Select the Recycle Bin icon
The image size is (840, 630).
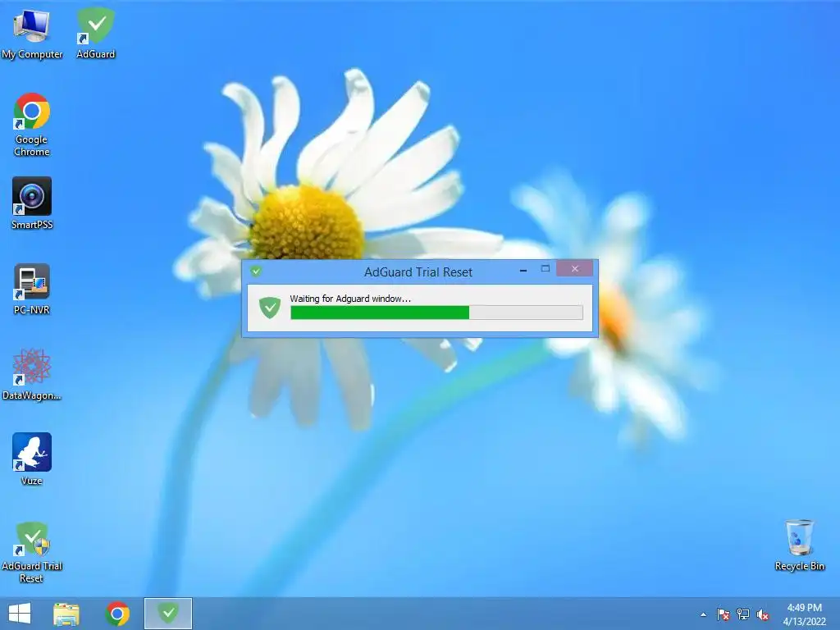point(799,546)
